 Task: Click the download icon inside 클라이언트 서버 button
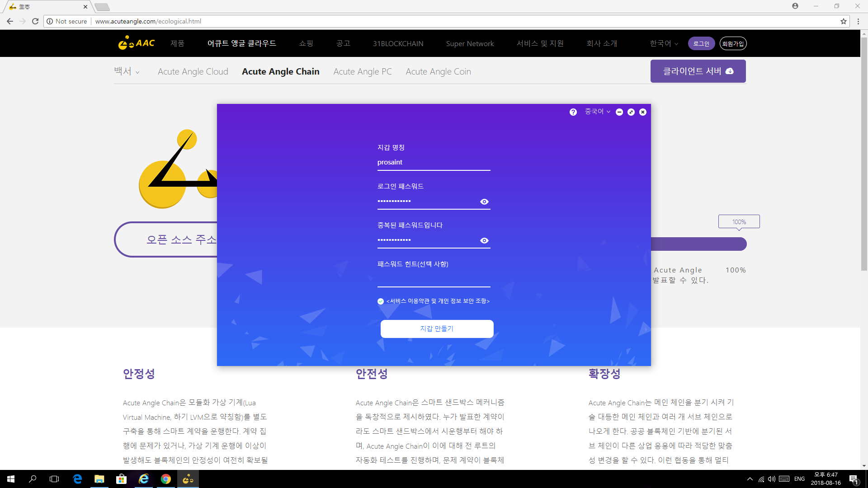730,71
